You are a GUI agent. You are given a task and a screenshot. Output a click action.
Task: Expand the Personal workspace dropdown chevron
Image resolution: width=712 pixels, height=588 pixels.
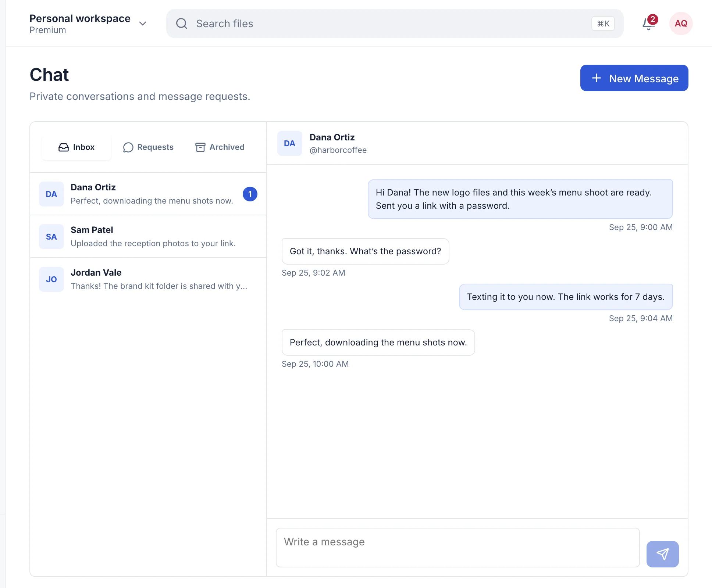[x=143, y=24]
